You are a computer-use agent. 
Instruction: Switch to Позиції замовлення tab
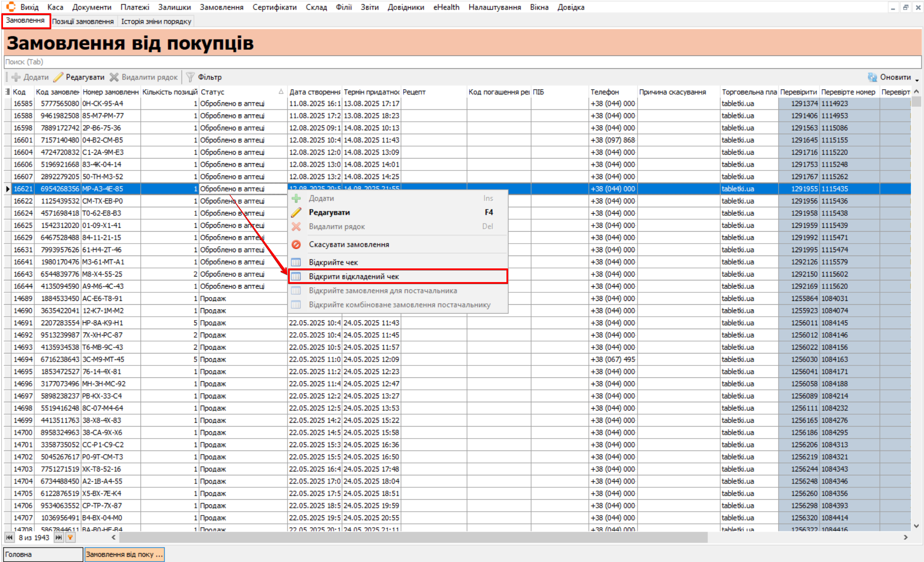click(x=83, y=21)
